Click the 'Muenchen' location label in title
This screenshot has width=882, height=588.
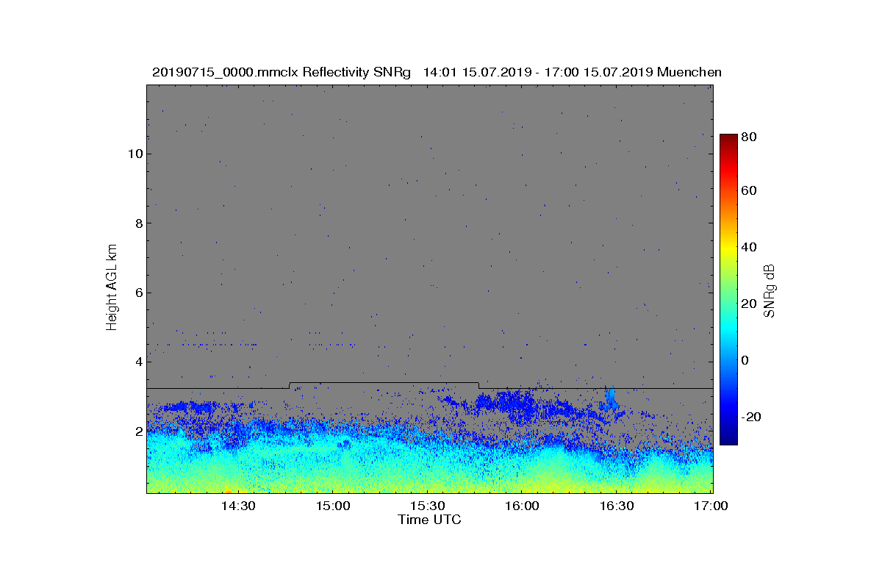pos(689,72)
